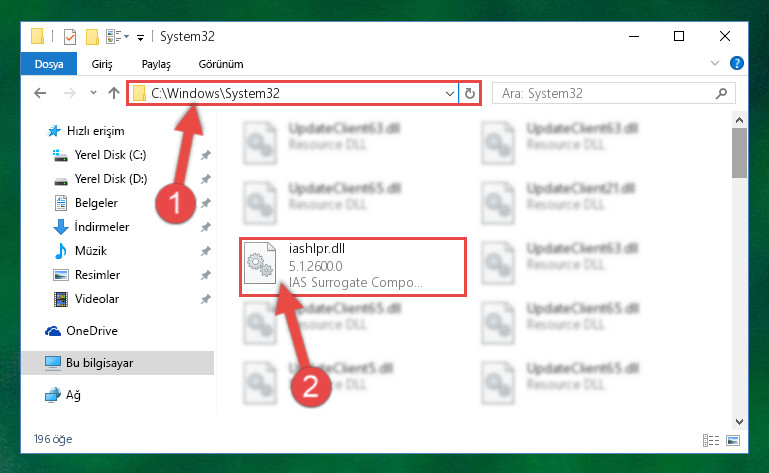Switch to large thumbnails view icon in status bar

pos(733,440)
